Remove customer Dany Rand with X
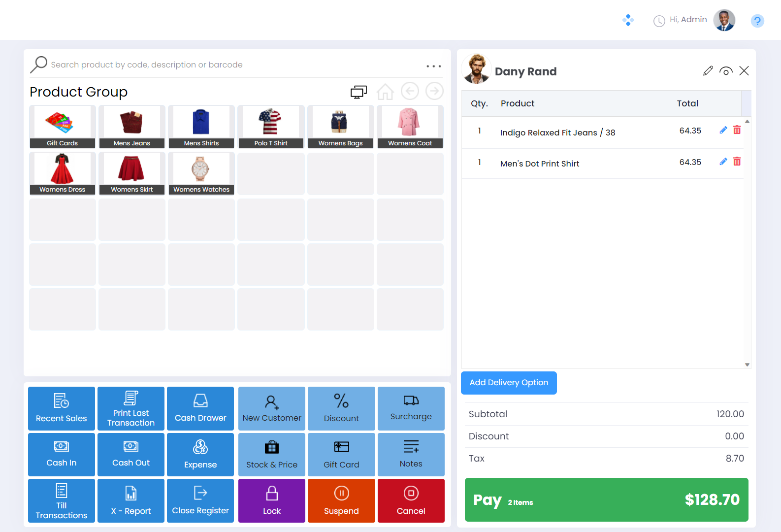 pyautogui.click(x=744, y=71)
